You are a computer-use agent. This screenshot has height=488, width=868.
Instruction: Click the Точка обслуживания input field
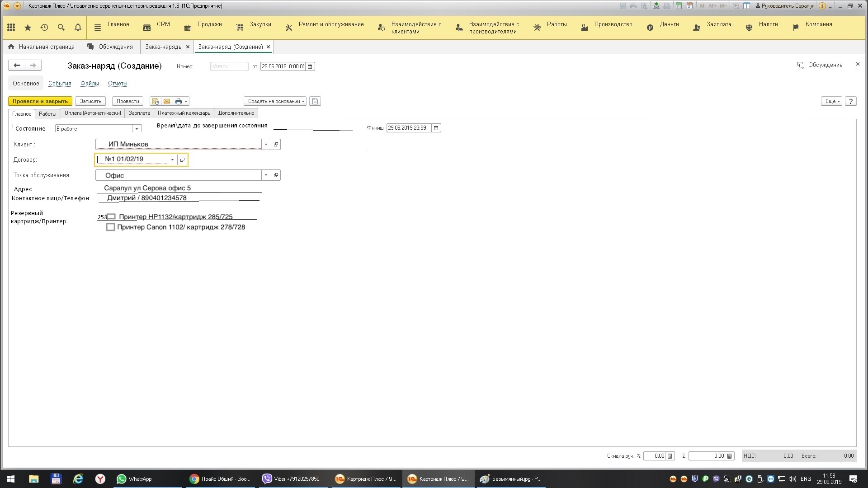tap(179, 175)
